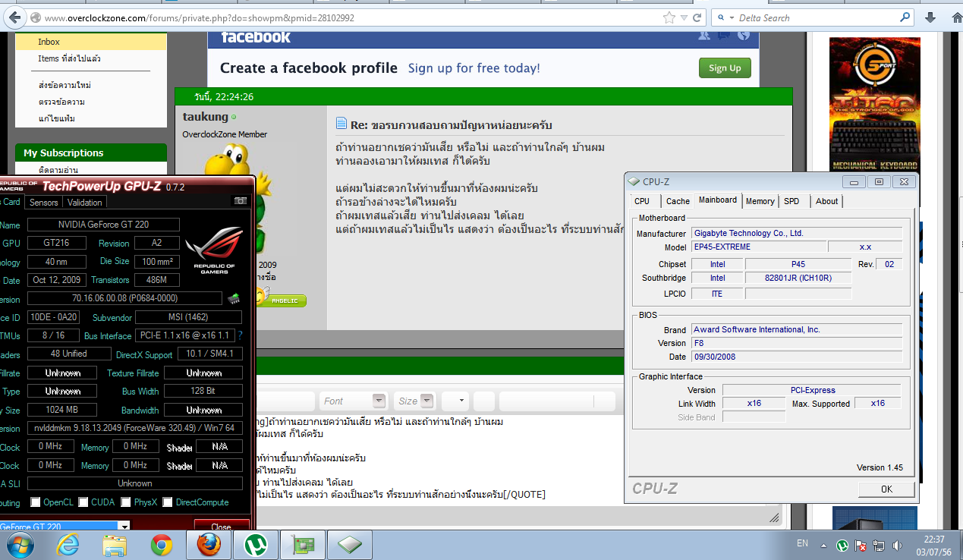Enable the OpenCL checkbox in GPU-Z

(36, 502)
